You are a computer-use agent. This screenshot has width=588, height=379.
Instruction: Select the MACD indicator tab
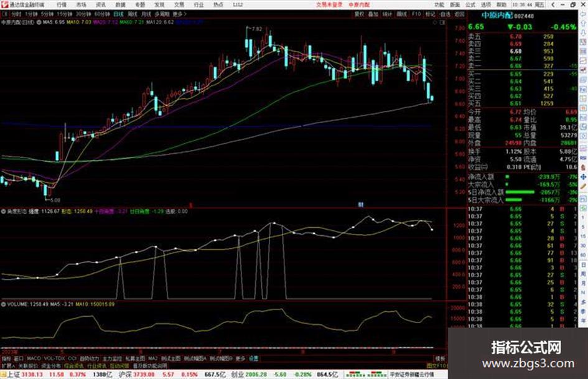pyautogui.click(x=34, y=358)
